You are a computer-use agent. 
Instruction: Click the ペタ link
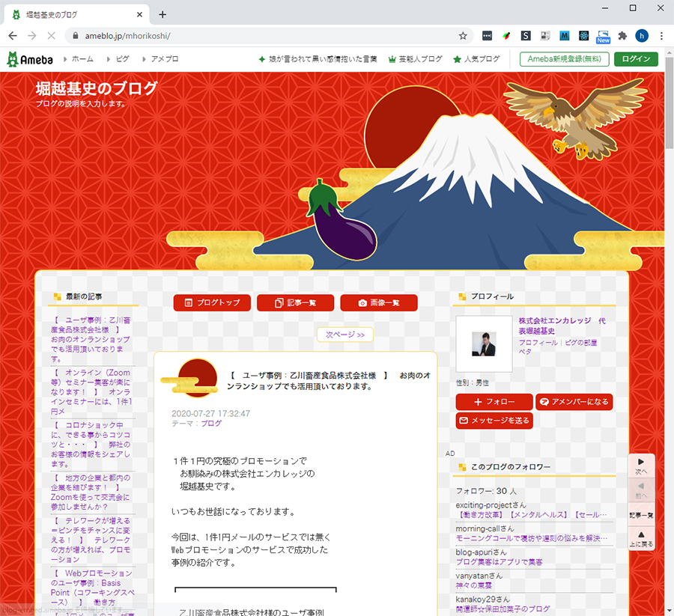[525, 351]
